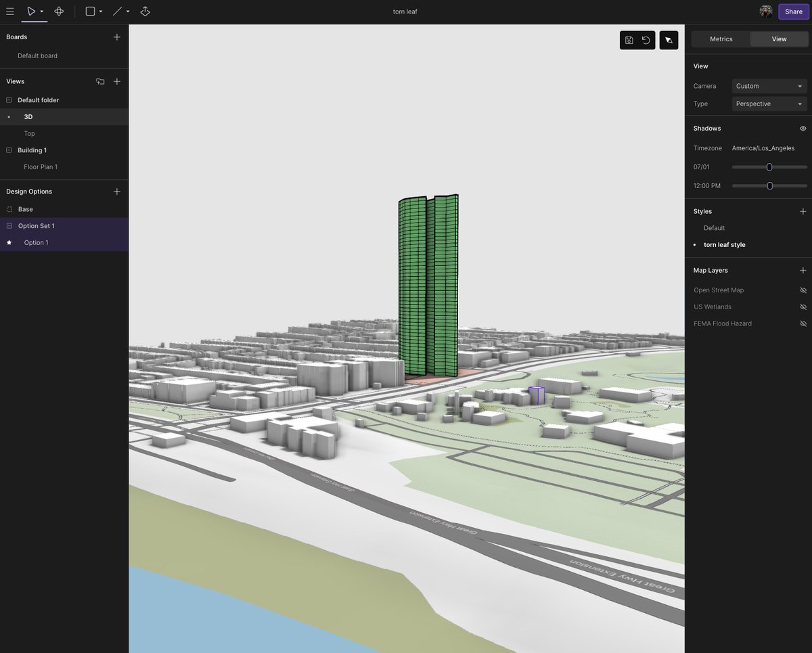The image size is (812, 653).
Task: Open the user profile avatar
Action: (766, 12)
